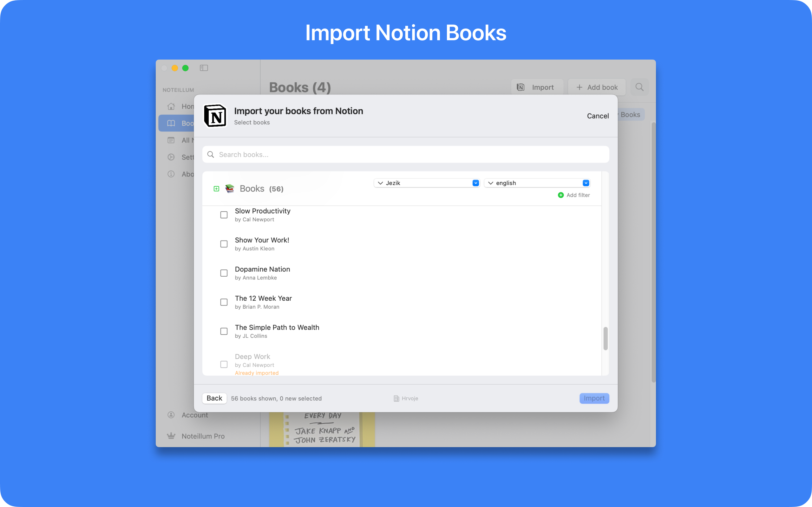The image size is (812, 507).
Task: Click the stacked books emoji icon
Action: 230,189
